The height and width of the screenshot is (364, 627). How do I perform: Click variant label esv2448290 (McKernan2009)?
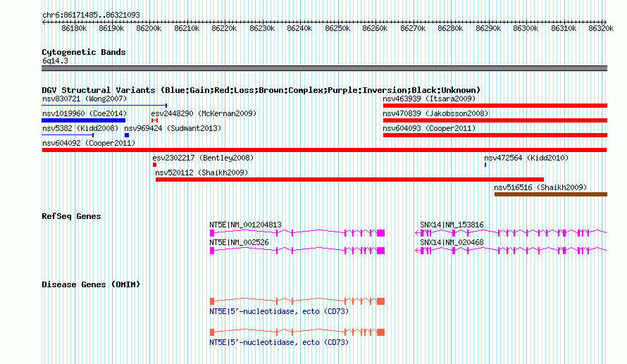tap(204, 113)
